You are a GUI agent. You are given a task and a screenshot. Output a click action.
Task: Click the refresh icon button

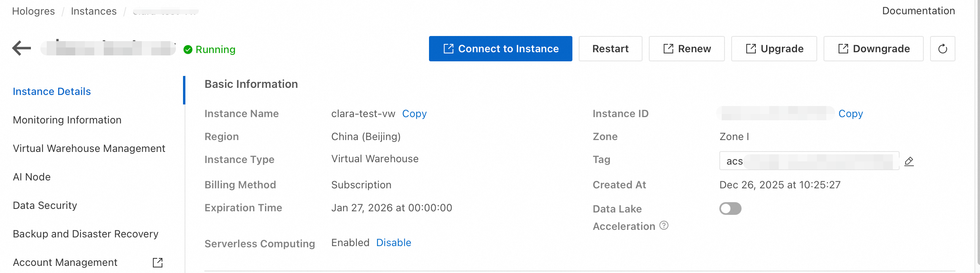click(942, 49)
